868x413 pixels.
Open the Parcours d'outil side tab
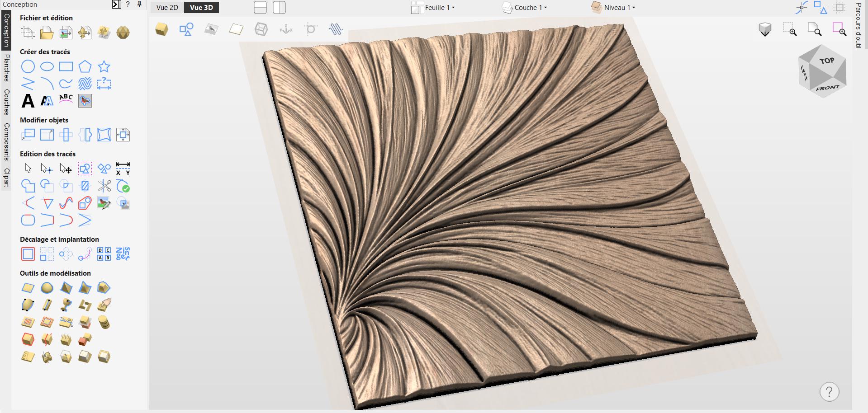(x=858, y=25)
